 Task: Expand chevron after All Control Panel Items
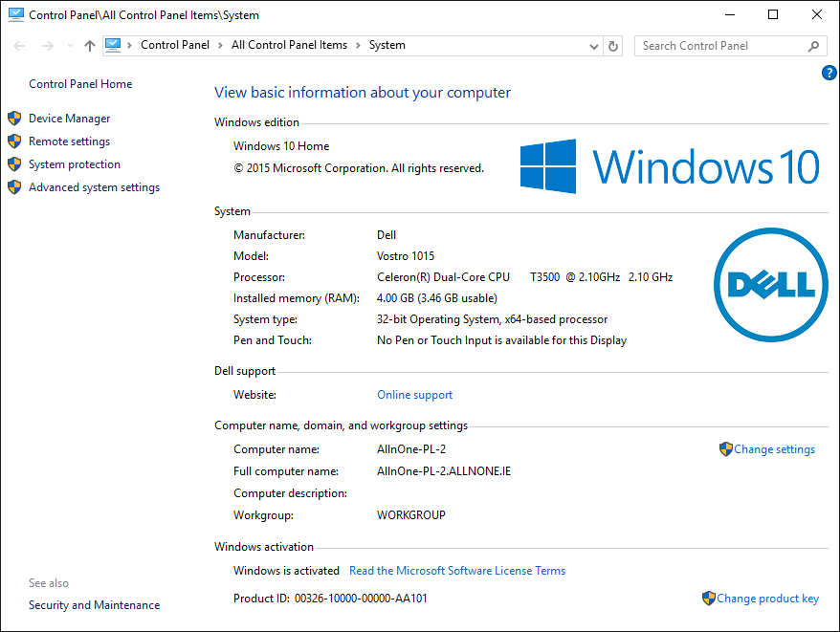pos(358,46)
